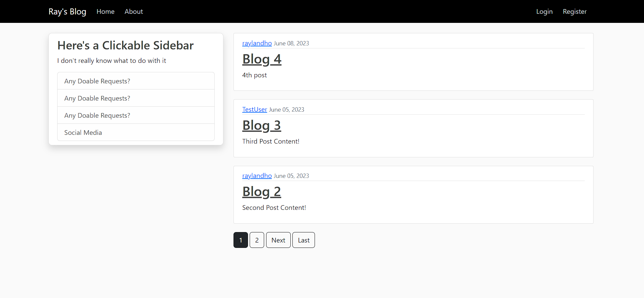Select second Any Doable Requests? sidebar item
644x298 pixels.
coord(136,98)
